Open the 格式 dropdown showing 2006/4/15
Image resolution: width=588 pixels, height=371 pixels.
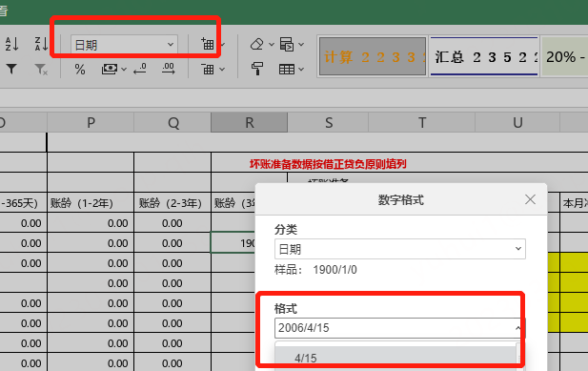pos(400,328)
